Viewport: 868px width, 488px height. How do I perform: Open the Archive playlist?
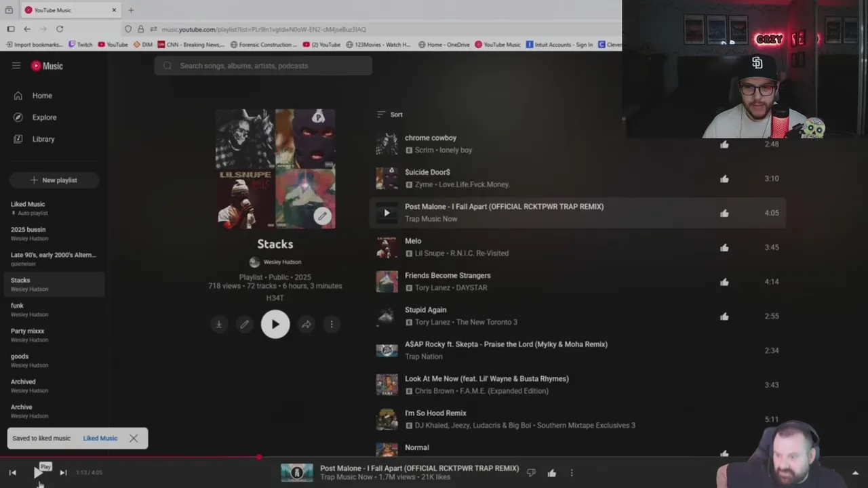[x=54, y=411]
